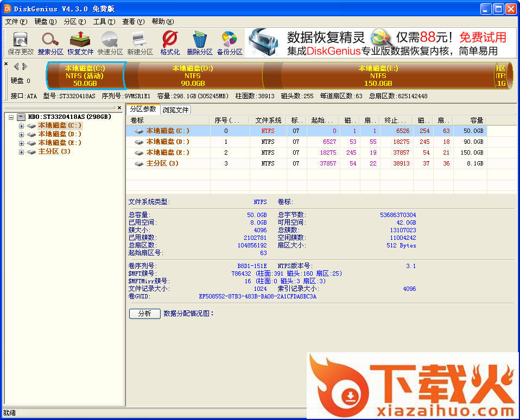Select 本地磁盘 (C:) in the disk tree
Screen dimensions: 520x420
60,126
